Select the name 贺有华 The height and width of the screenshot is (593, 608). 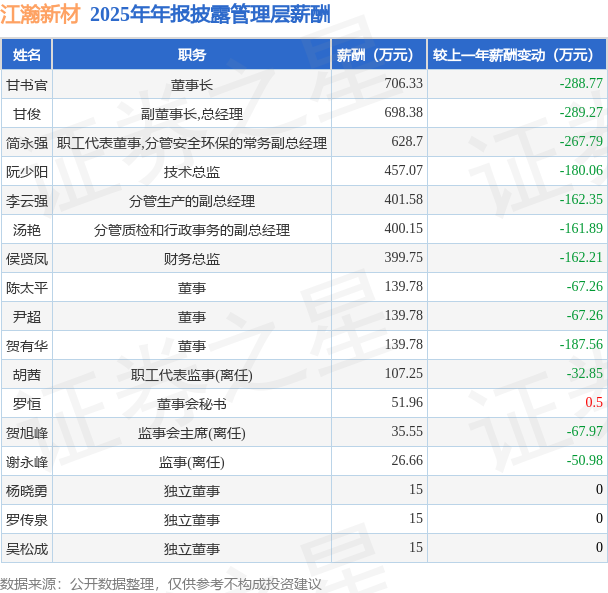click(x=27, y=346)
